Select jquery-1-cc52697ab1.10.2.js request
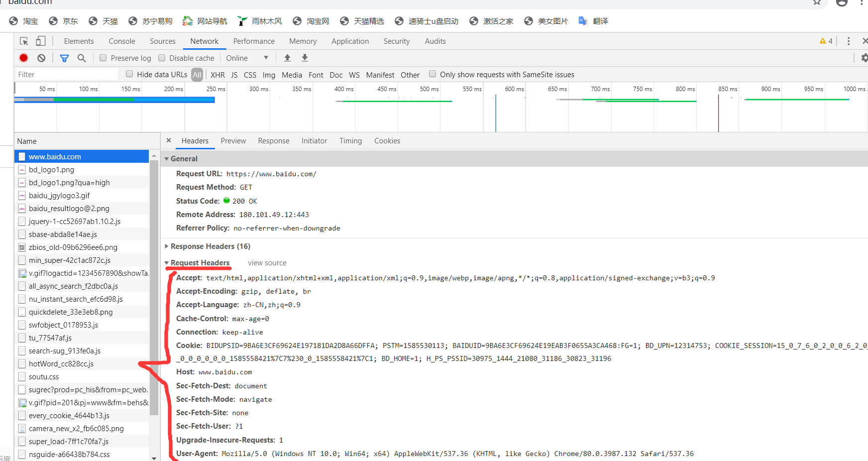The height and width of the screenshot is (461, 868). (82, 221)
